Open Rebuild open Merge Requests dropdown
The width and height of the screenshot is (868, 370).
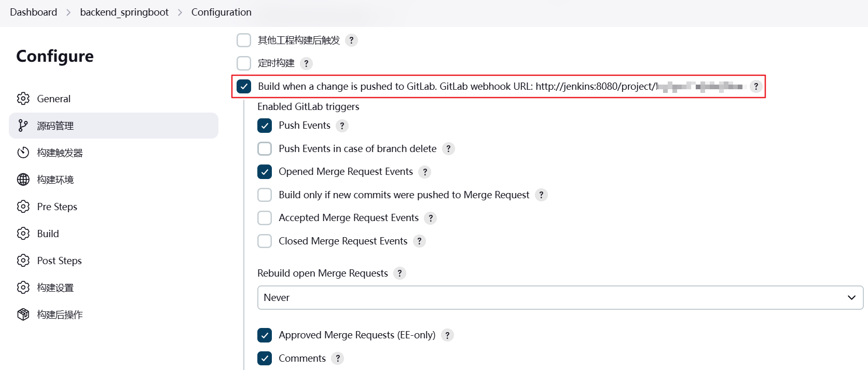(560, 298)
